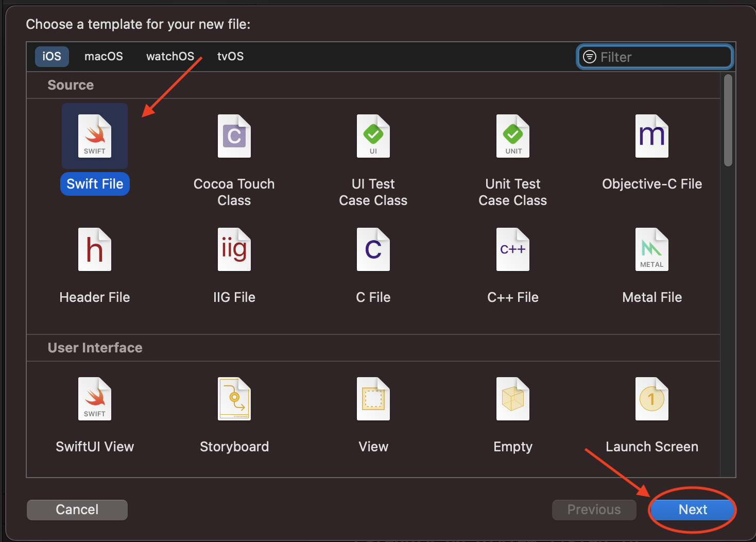Select the Header File template icon

click(95, 249)
